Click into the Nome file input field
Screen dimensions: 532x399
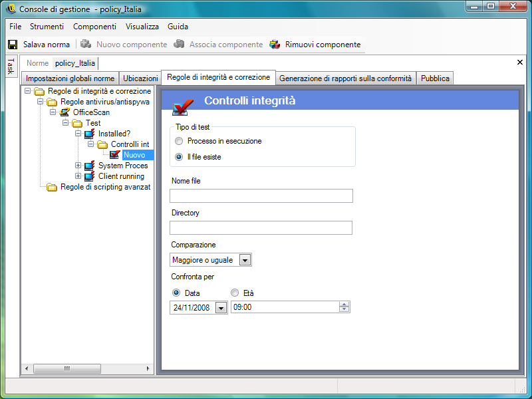(261, 196)
